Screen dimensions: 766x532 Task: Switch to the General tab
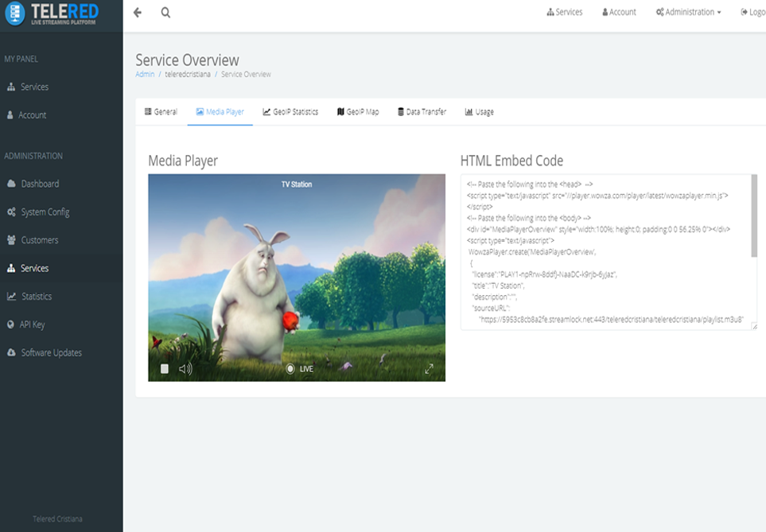pos(161,112)
